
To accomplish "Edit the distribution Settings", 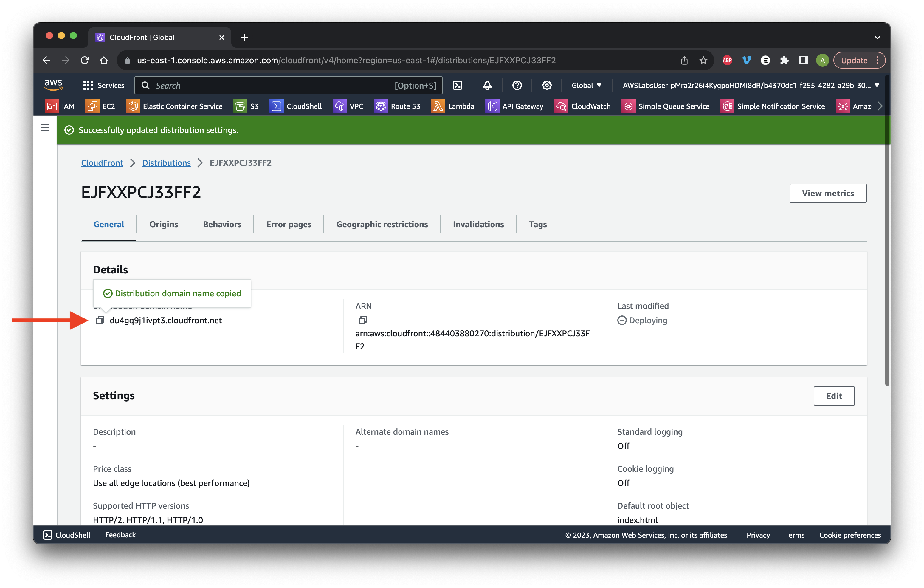I will 834,396.
